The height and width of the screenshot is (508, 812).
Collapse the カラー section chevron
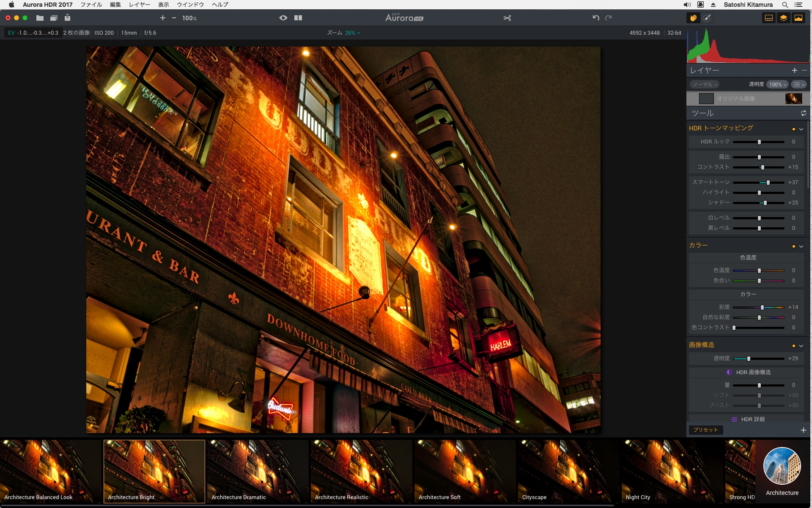point(801,246)
